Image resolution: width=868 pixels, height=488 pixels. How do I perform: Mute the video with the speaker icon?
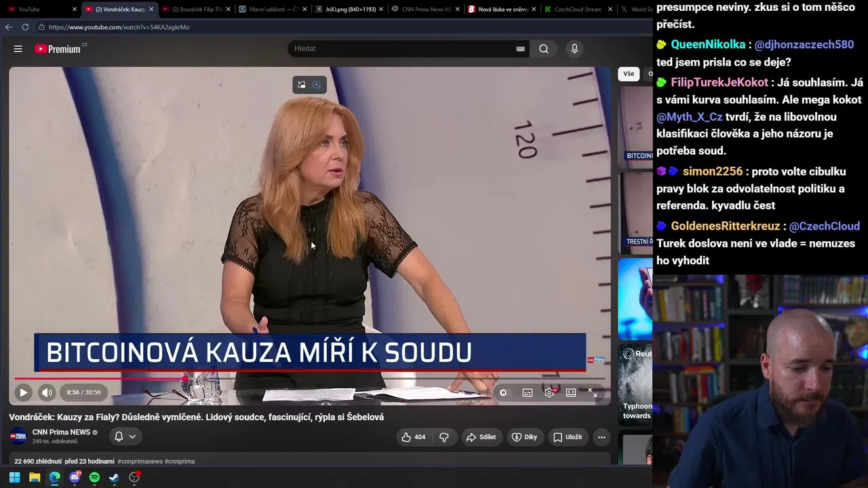click(47, 392)
